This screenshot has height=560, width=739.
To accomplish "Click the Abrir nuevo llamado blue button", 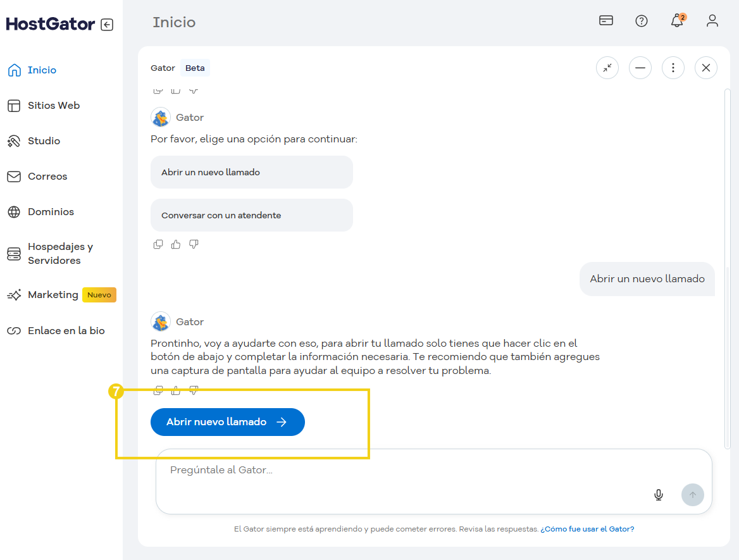I will coord(228,422).
